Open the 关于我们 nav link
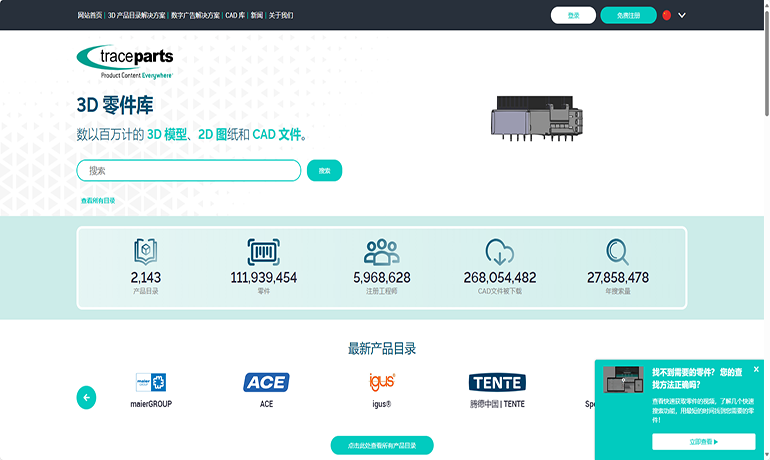The height and width of the screenshot is (460, 770). [281, 15]
